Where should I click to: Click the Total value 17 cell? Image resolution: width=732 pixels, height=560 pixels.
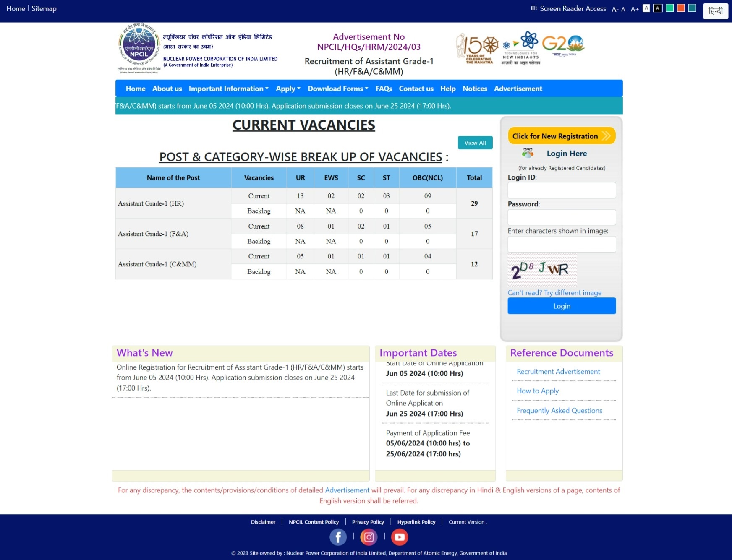click(x=474, y=234)
